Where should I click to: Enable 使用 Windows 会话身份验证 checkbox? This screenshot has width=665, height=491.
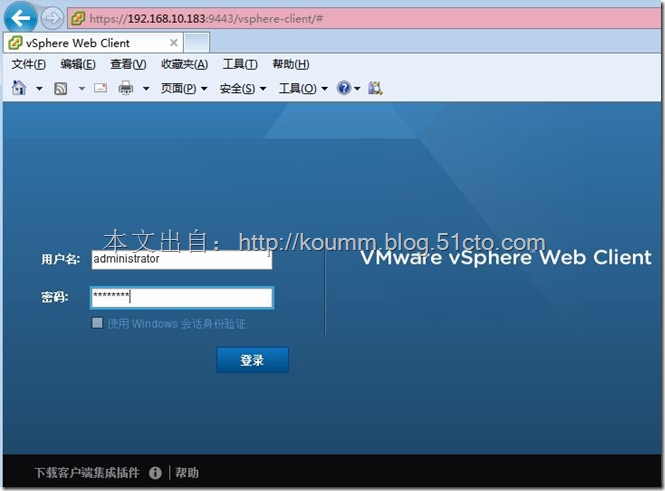(97, 323)
